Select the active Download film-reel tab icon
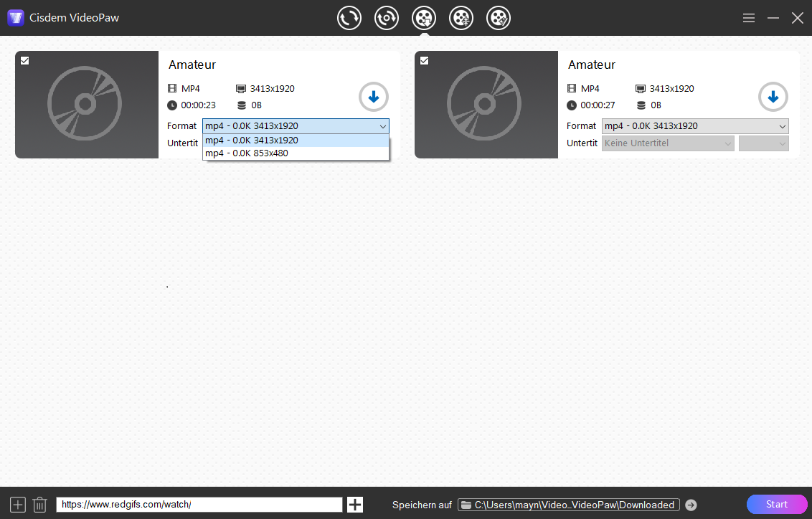The width and height of the screenshot is (812, 519). pos(424,18)
